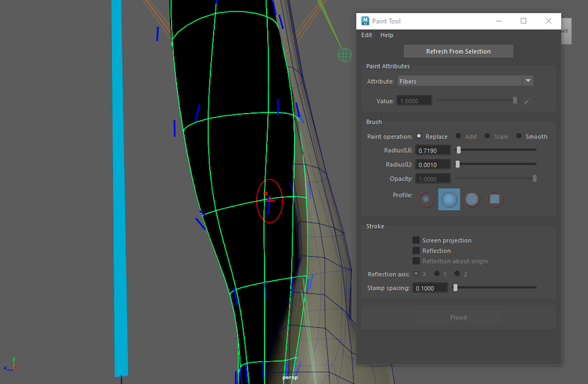The image size is (588, 384).
Task: Click the Maya logo in Paint Tool title bar
Action: click(x=365, y=21)
